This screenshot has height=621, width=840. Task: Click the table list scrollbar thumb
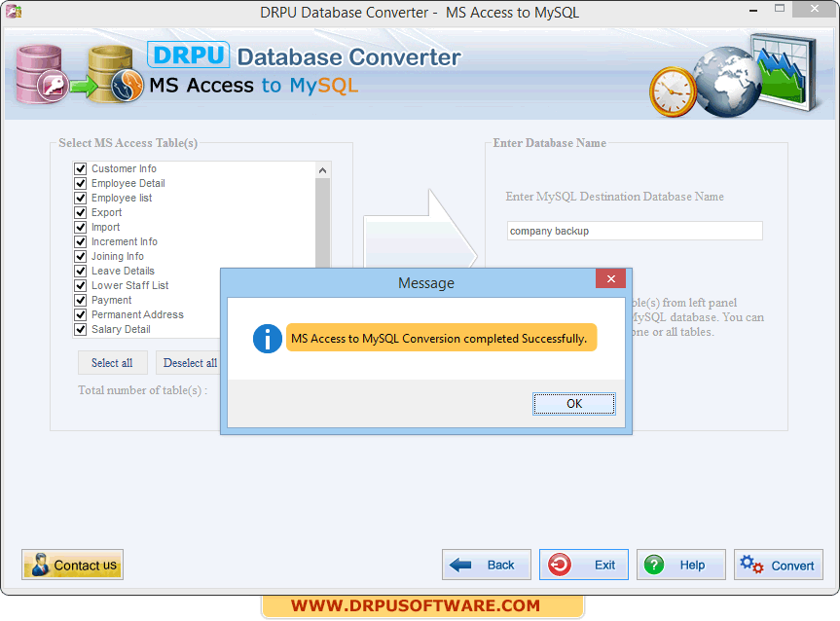point(322,223)
